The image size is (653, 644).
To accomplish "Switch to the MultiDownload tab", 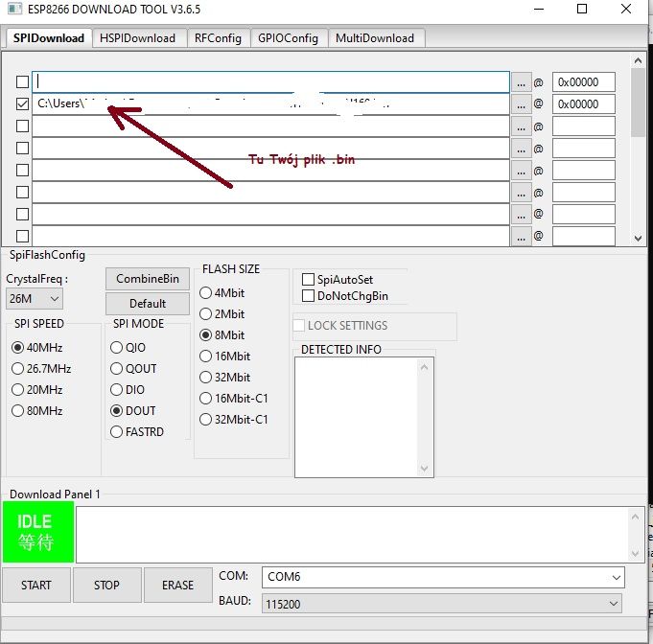I will [375, 38].
